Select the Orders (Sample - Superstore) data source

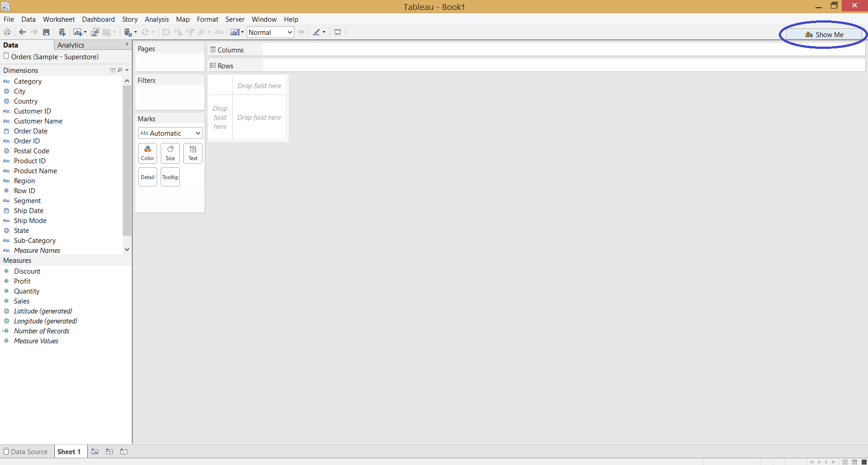[x=55, y=57]
